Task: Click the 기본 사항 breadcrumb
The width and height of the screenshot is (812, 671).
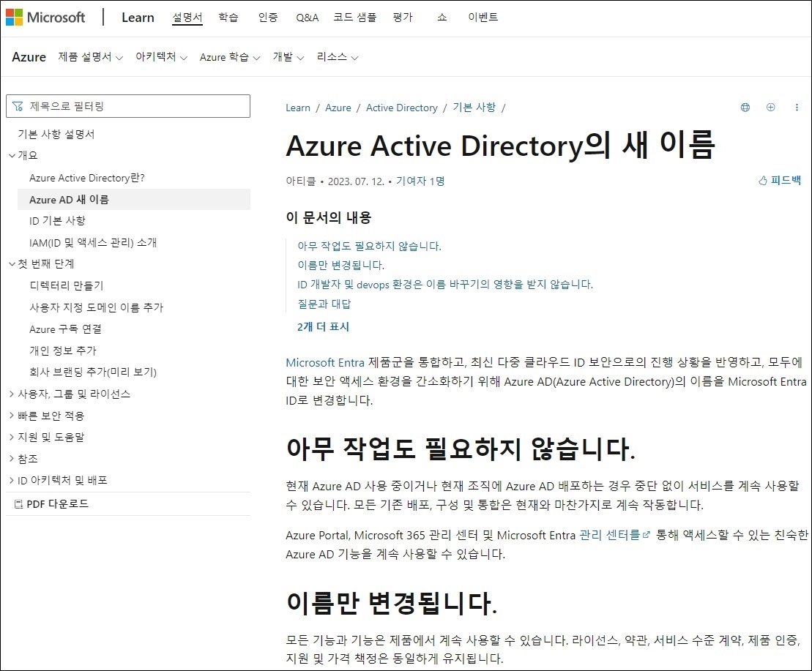Action: click(x=474, y=107)
